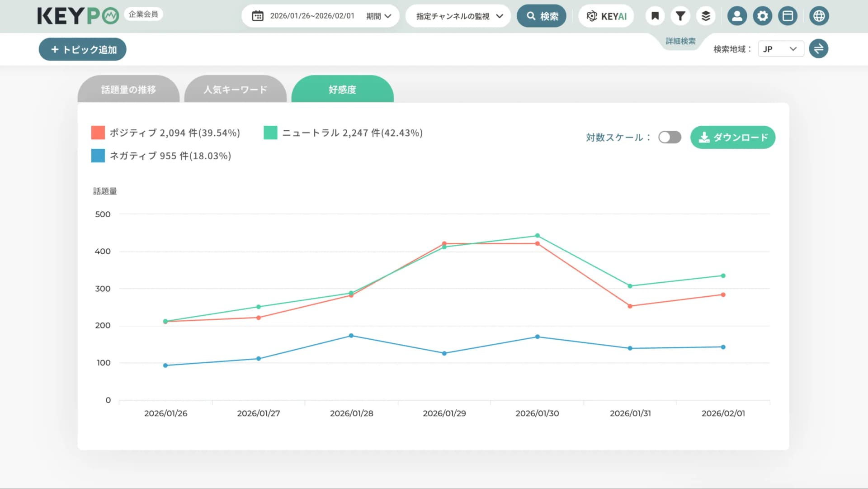Switch to the 話題量の推移 tab
This screenshot has height=489, width=868.
pos(128,90)
